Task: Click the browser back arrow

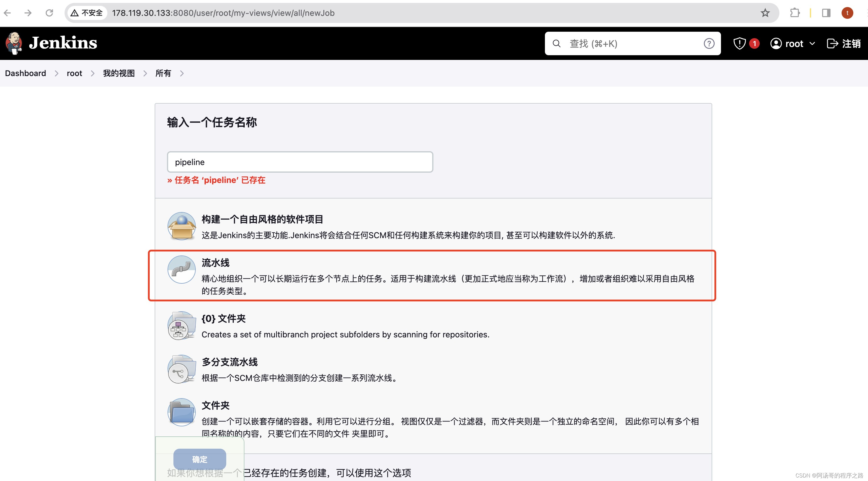Action: [7, 13]
